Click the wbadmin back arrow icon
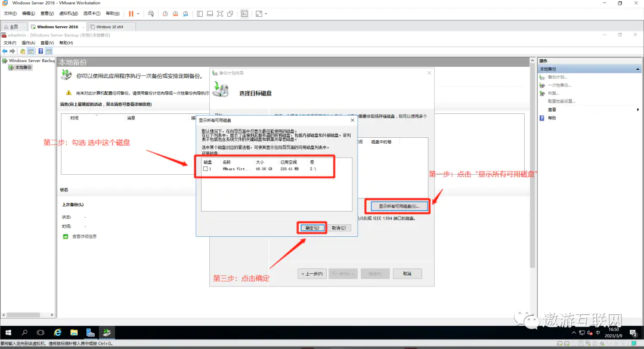Screen dimensions: 644x349 [5, 51]
